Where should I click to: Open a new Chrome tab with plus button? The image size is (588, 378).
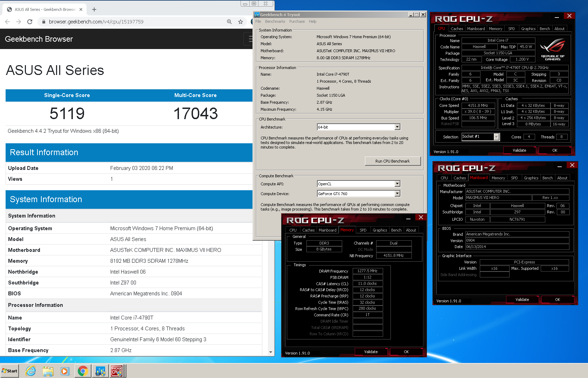(x=94, y=9)
